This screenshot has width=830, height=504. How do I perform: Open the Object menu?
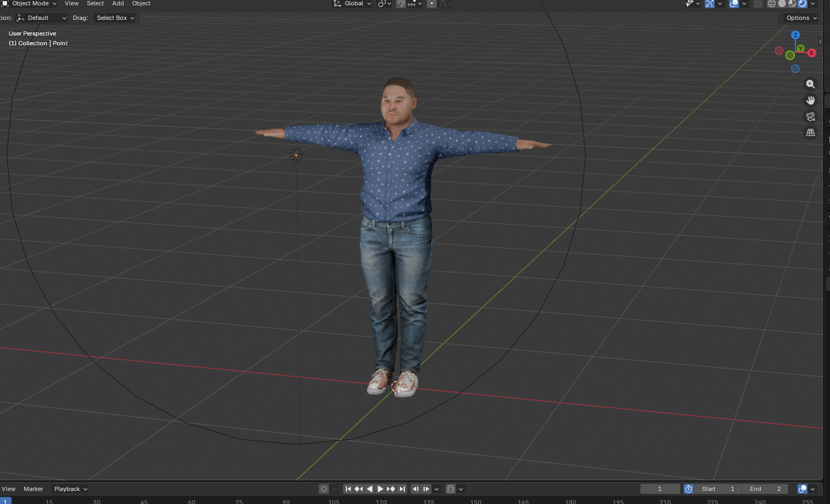click(141, 4)
